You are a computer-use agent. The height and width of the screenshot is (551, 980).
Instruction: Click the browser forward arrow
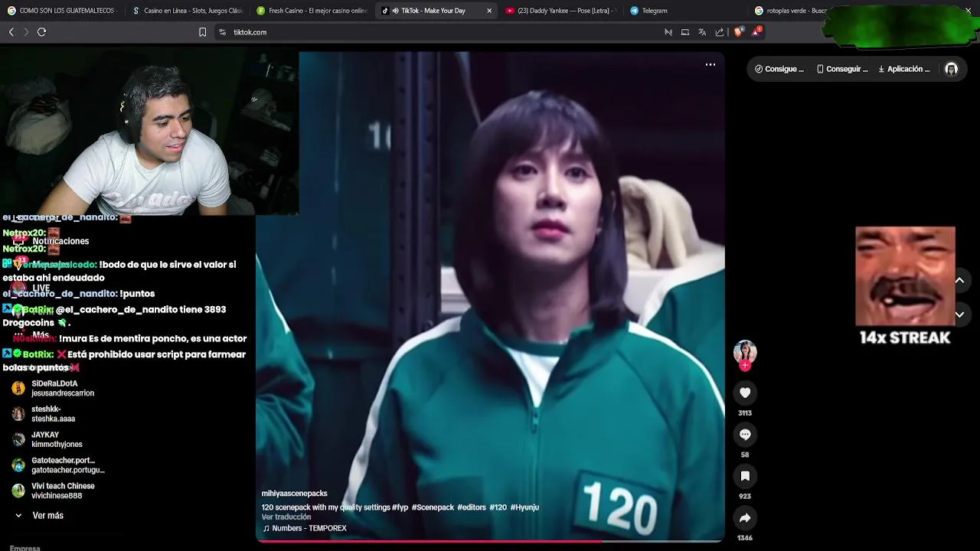click(x=26, y=32)
